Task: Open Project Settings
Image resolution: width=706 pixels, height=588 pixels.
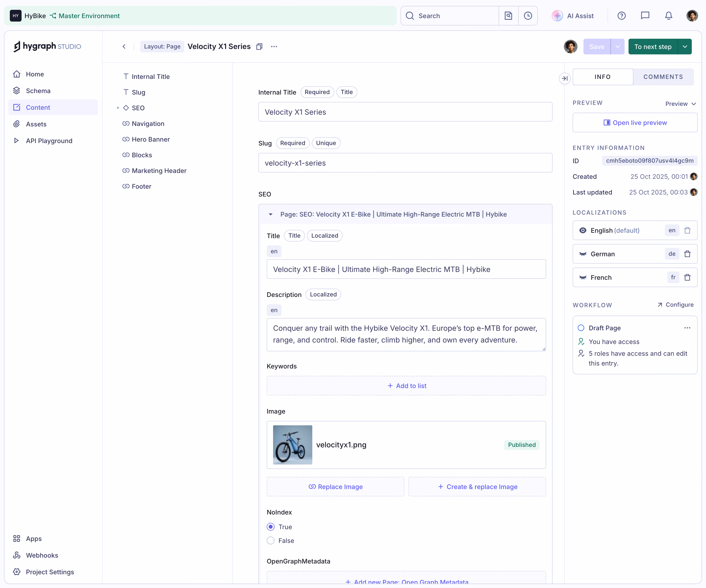Action: (x=53, y=572)
